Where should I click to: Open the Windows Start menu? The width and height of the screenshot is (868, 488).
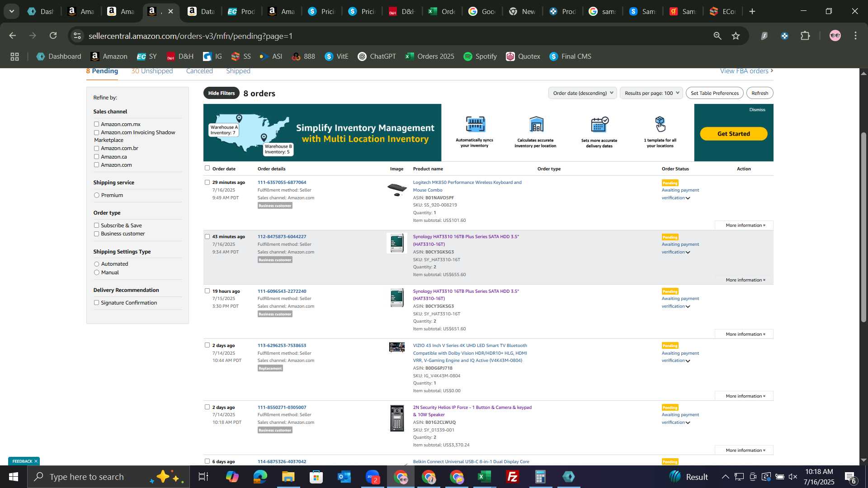14,477
